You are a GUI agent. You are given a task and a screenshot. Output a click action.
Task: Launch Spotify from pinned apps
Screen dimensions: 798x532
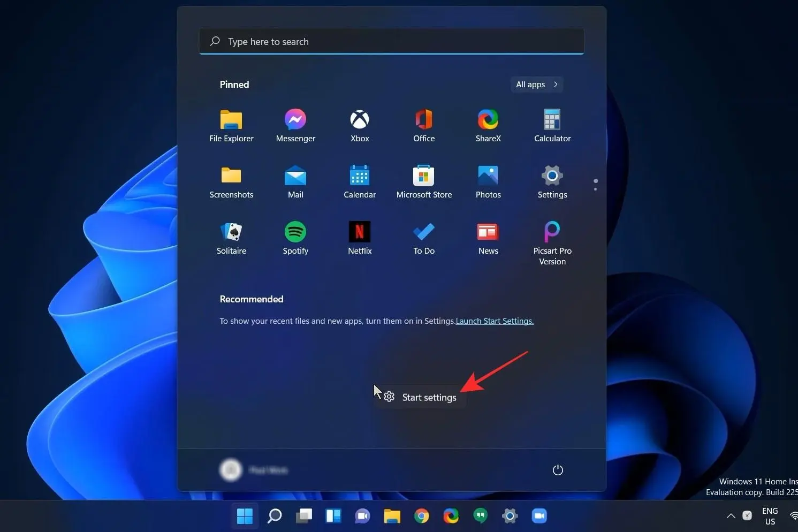tap(295, 238)
